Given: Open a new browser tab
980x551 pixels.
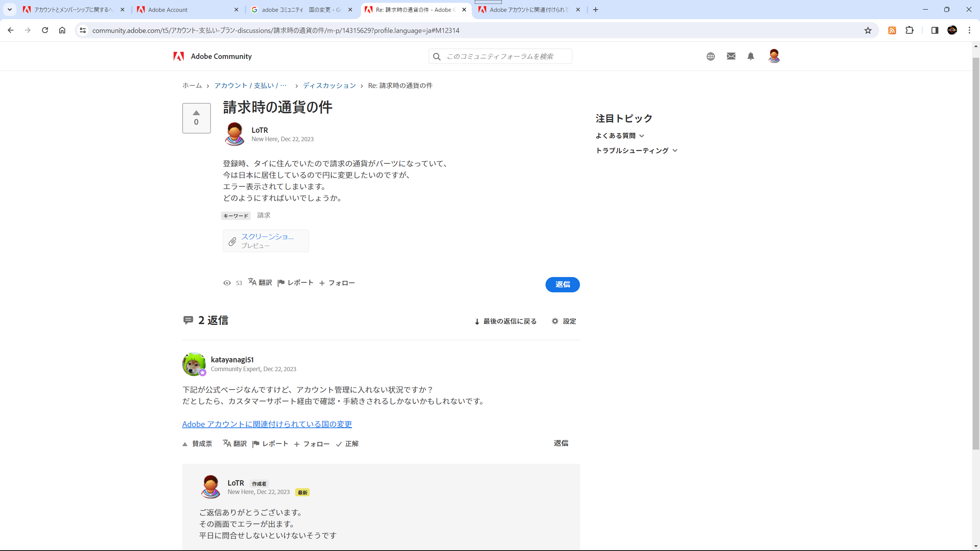Looking at the screenshot, I should click(x=596, y=10).
